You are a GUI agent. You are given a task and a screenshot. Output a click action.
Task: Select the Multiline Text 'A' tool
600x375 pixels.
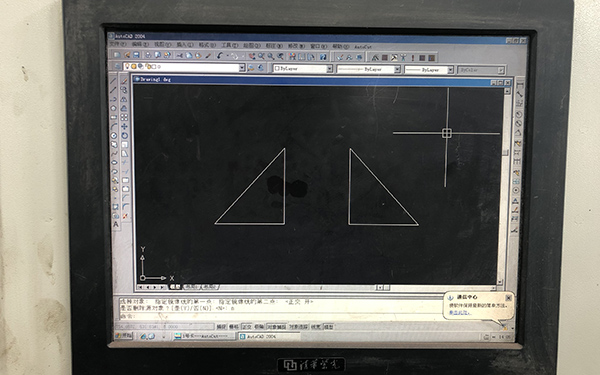[116, 225]
